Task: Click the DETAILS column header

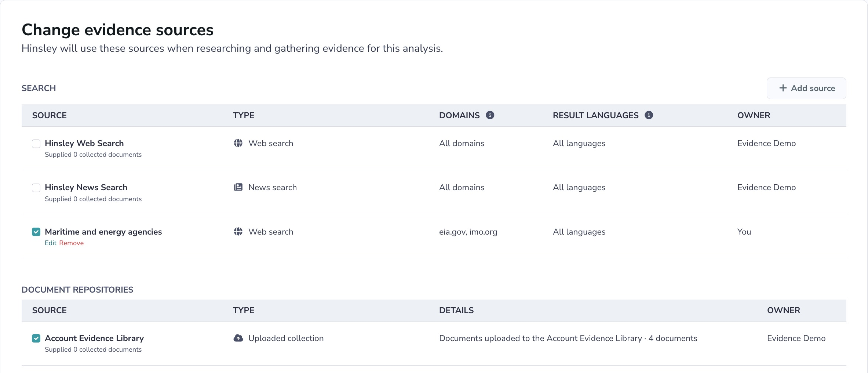Action: 456,310
